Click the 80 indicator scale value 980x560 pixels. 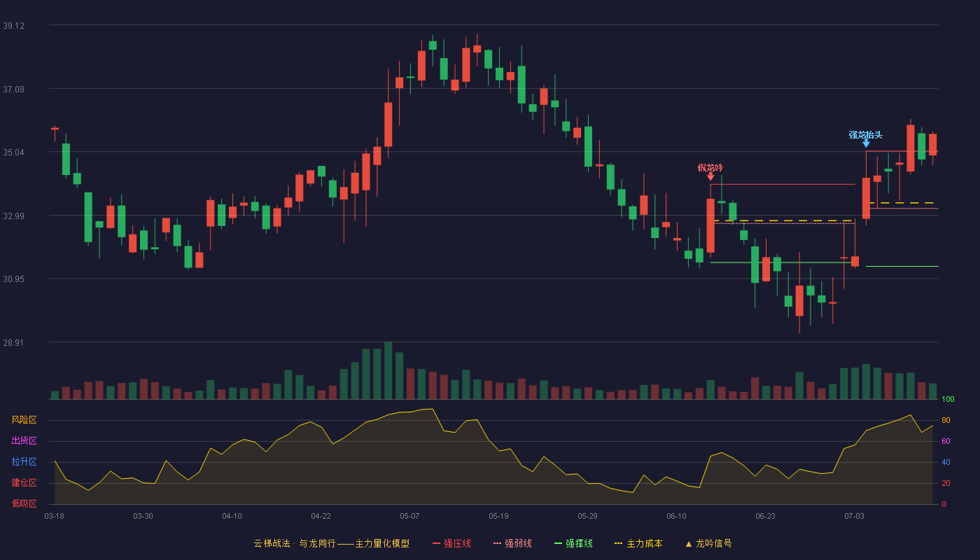(x=946, y=420)
